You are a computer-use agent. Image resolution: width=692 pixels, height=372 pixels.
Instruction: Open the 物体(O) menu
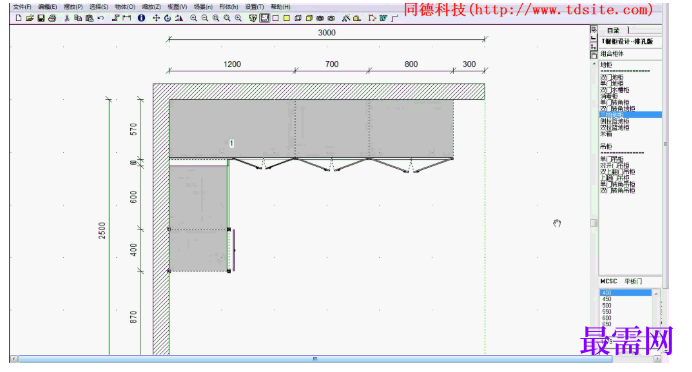pyautogui.click(x=125, y=7)
